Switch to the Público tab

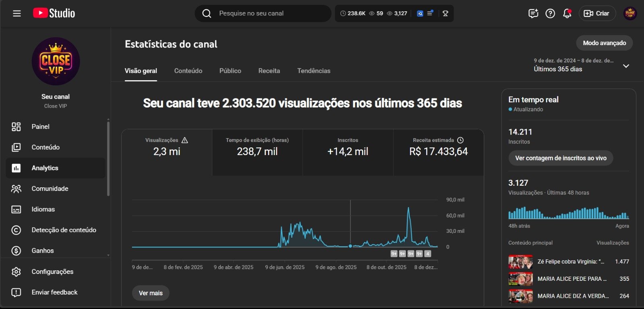[x=230, y=71]
